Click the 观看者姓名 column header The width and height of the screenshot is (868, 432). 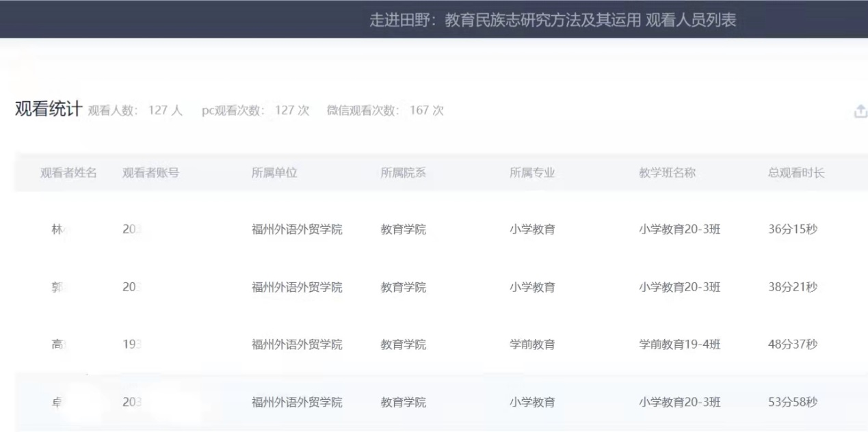[x=68, y=173]
